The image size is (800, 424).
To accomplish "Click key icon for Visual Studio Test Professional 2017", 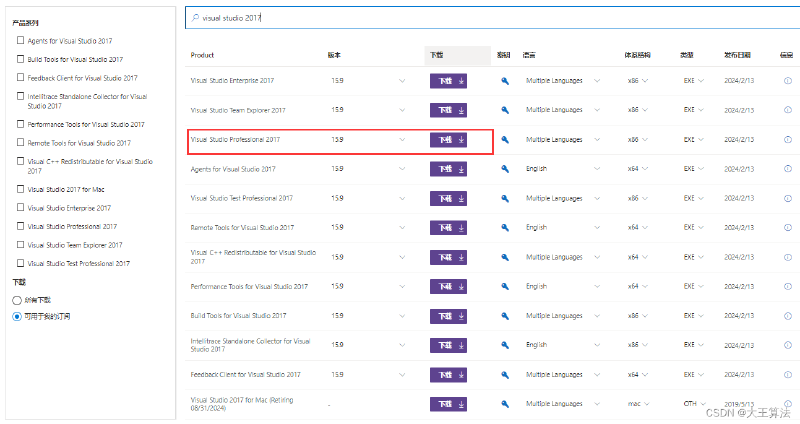I will click(505, 198).
